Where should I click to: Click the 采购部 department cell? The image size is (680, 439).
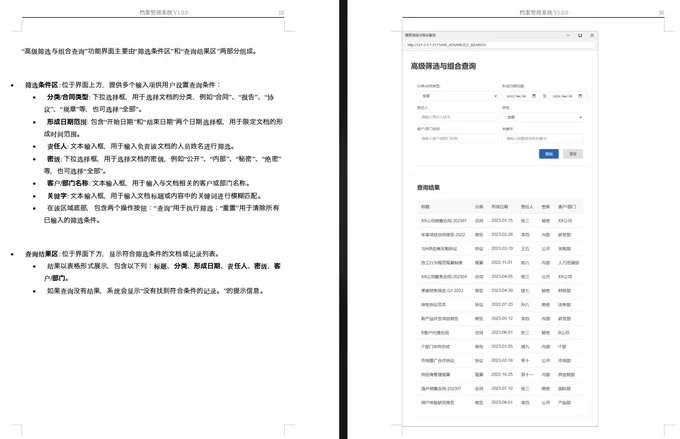click(x=564, y=249)
